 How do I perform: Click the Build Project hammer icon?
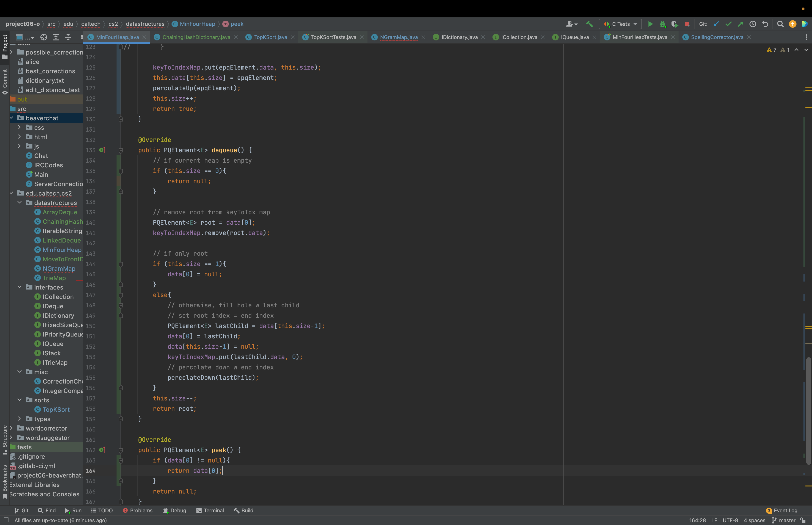pos(589,24)
